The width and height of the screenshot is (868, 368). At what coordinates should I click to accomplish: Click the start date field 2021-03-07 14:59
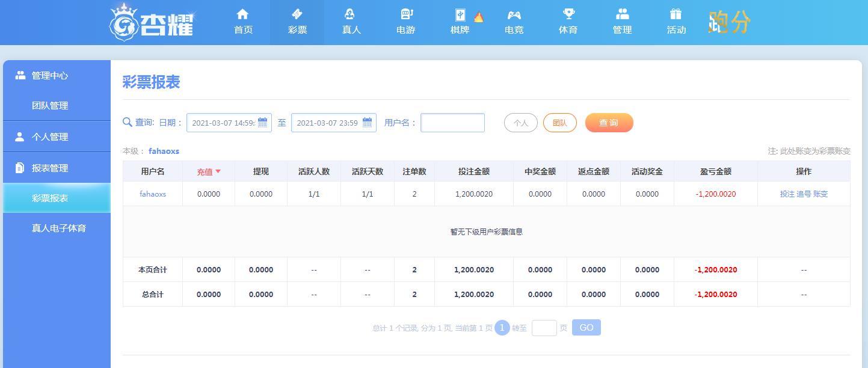coord(229,123)
